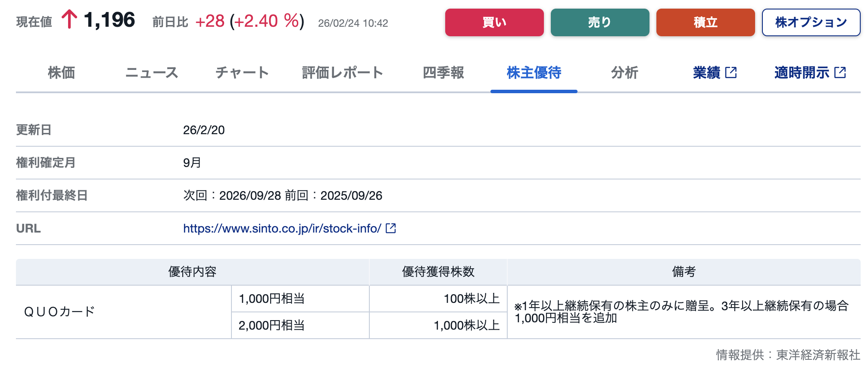Click the external link icon after the sinto URL
This screenshot has width=868, height=365.
click(390, 228)
